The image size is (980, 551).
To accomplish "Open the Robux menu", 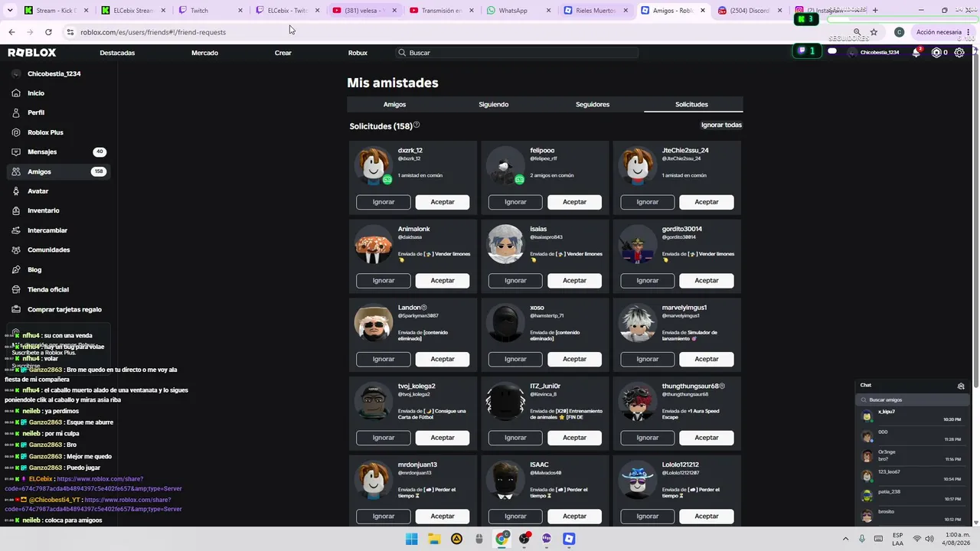I will pyautogui.click(x=358, y=53).
